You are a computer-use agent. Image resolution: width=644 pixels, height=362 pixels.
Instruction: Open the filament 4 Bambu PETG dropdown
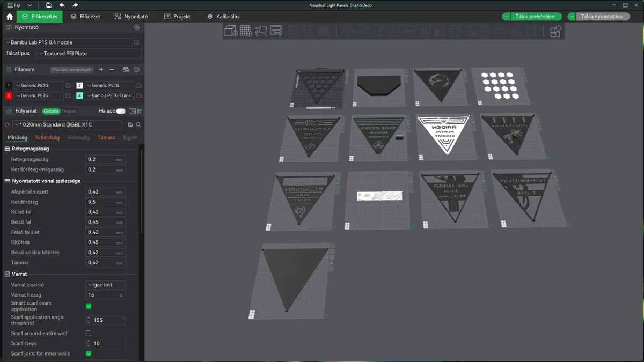pyautogui.click(x=109, y=95)
